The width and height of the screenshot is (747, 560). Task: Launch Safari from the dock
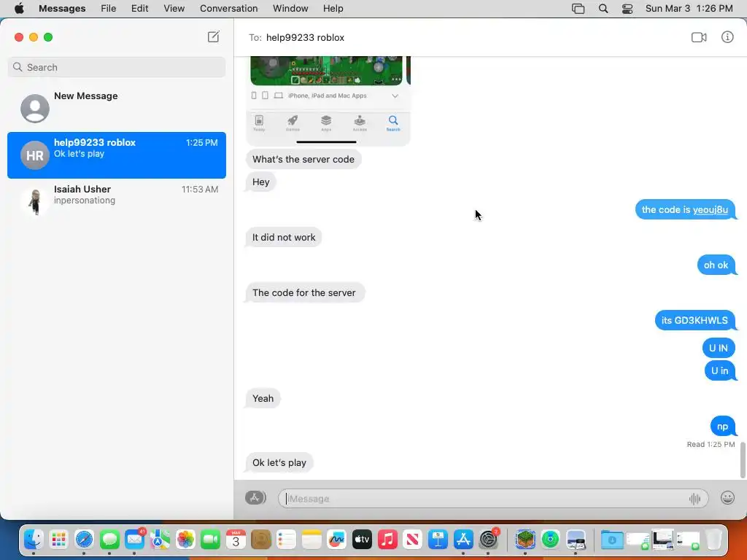click(84, 540)
